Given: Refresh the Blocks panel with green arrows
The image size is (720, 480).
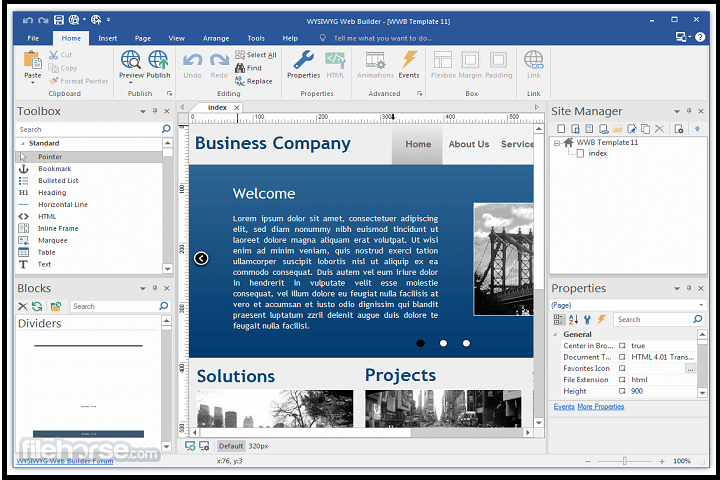Looking at the screenshot, I should pos(37,306).
